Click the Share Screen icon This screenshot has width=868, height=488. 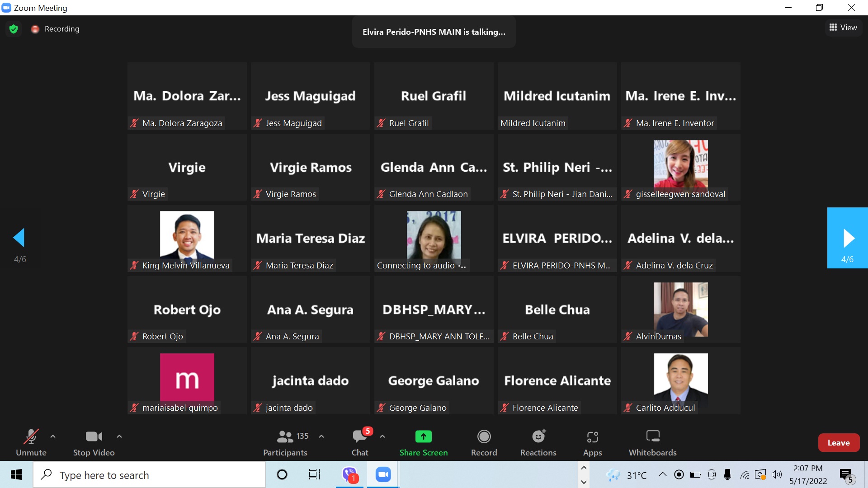pyautogui.click(x=423, y=436)
